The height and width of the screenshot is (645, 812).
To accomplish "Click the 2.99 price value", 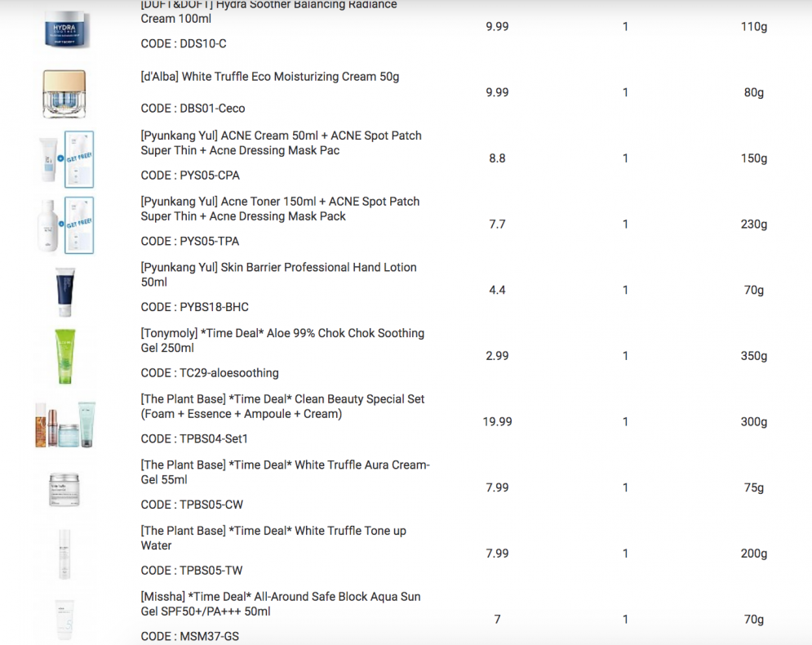I will pos(497,355).
